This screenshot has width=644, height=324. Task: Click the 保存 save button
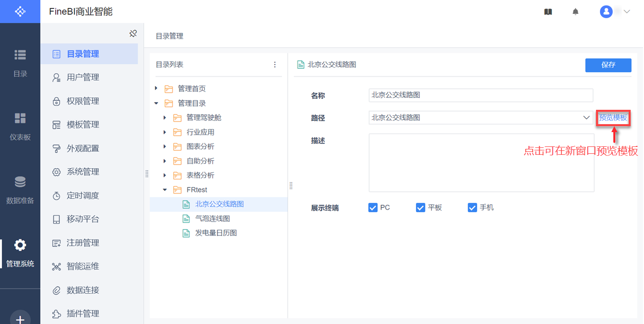[608, 65]
